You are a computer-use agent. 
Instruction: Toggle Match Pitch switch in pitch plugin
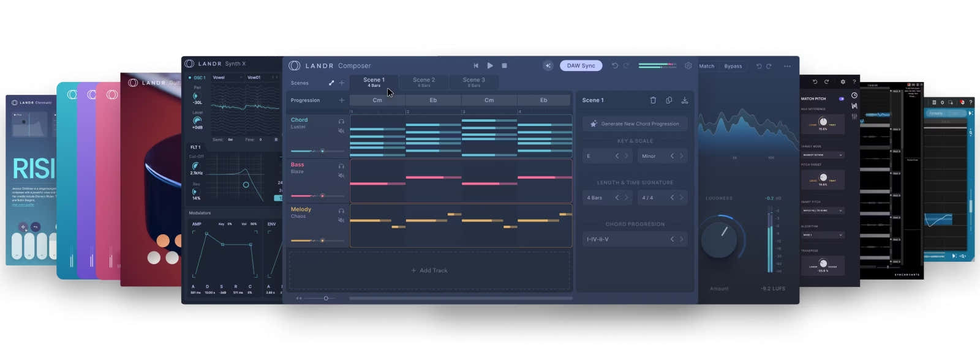(842, 98)
